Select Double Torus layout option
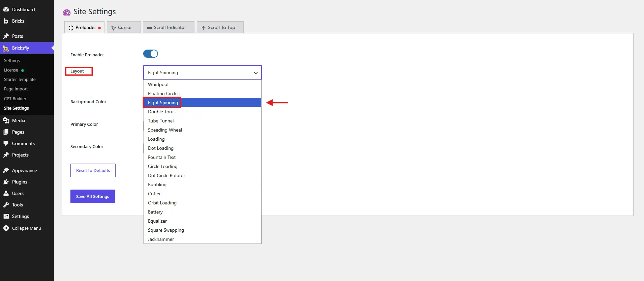This screenshot has height=281, width=644. tap(203, 112)
